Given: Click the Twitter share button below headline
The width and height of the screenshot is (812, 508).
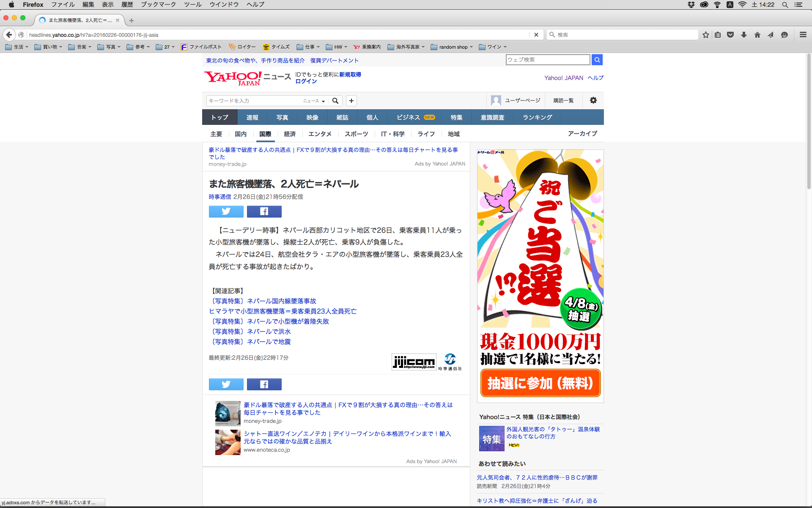Looking at the screenshot, I should click(226, 211).
